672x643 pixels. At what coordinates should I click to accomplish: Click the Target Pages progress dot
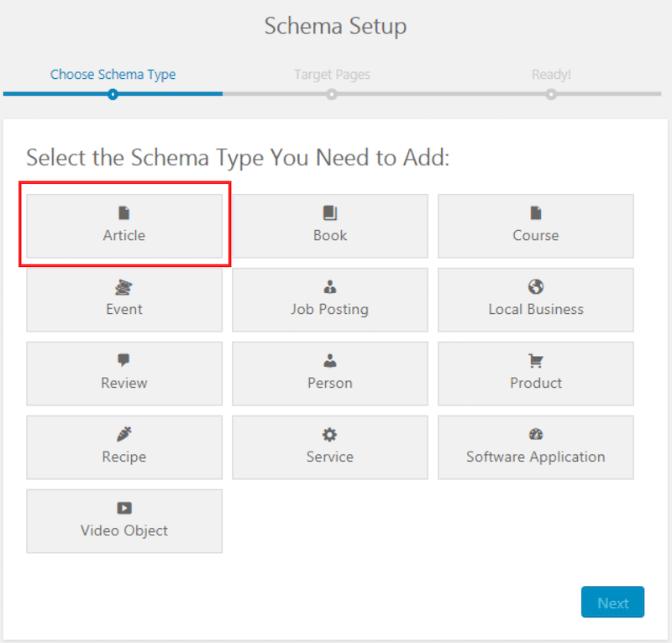click(x=332, y=94)
